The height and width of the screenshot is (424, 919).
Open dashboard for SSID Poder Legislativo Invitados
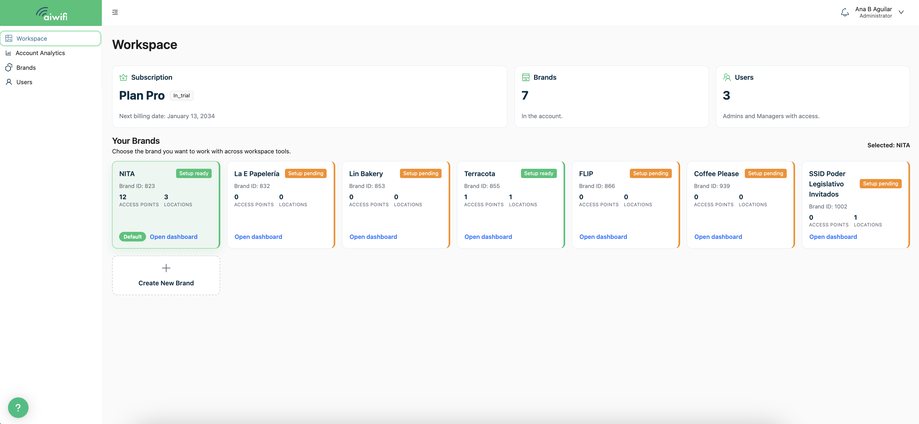pos(833,237)
